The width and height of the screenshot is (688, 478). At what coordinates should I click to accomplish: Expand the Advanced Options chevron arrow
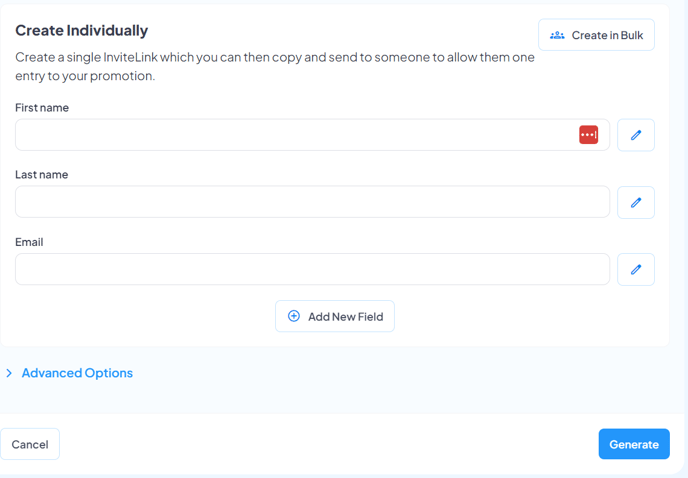coord(9,373)
